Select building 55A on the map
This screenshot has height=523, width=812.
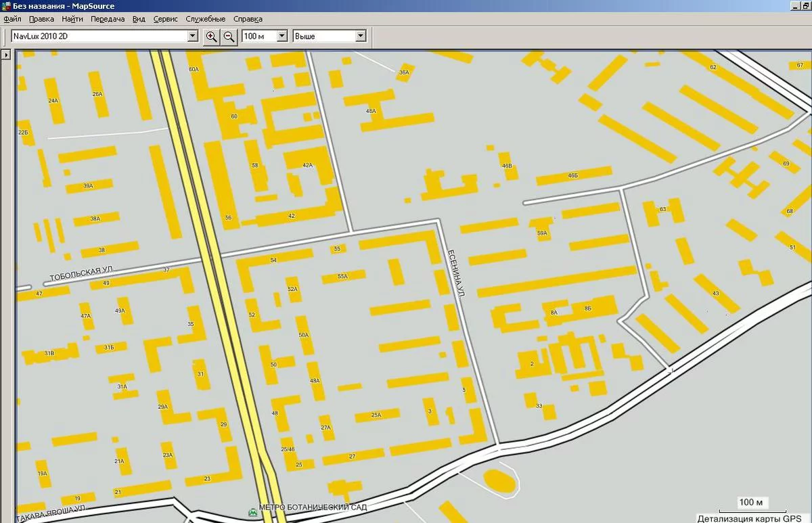click(x=342, y=276)
